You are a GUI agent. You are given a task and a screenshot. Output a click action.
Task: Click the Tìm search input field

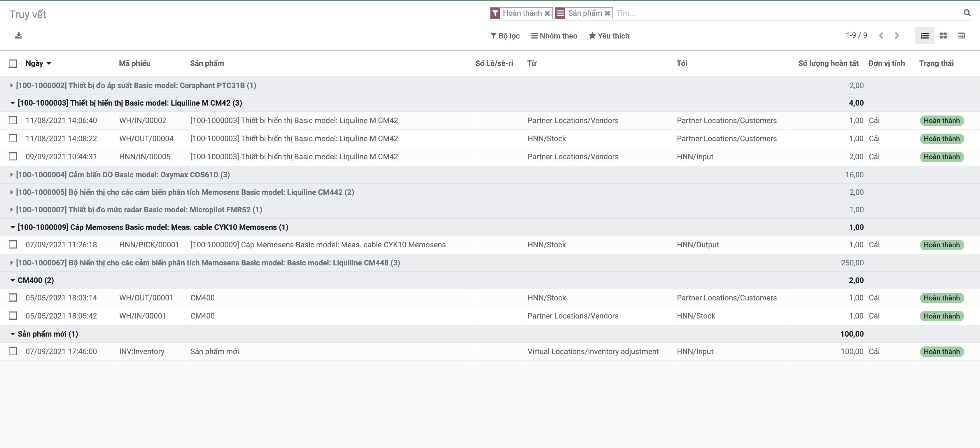pyautogui.click(x=784, y=13)
